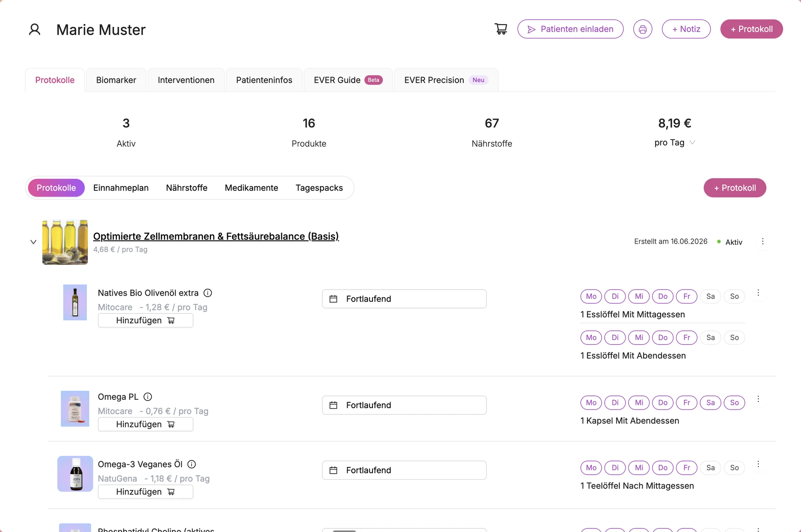The width and height of the screenshot is (801, 532).
Task: Open Optimierte Zellmembranen & Fettsäurebalance link
Action: [x=216, y=236]
